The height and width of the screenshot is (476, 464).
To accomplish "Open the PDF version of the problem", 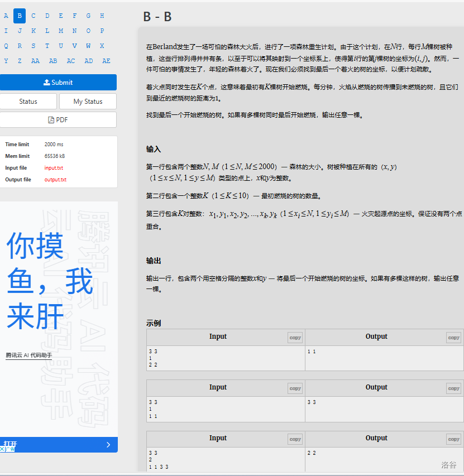I will (x=58, y=120).
